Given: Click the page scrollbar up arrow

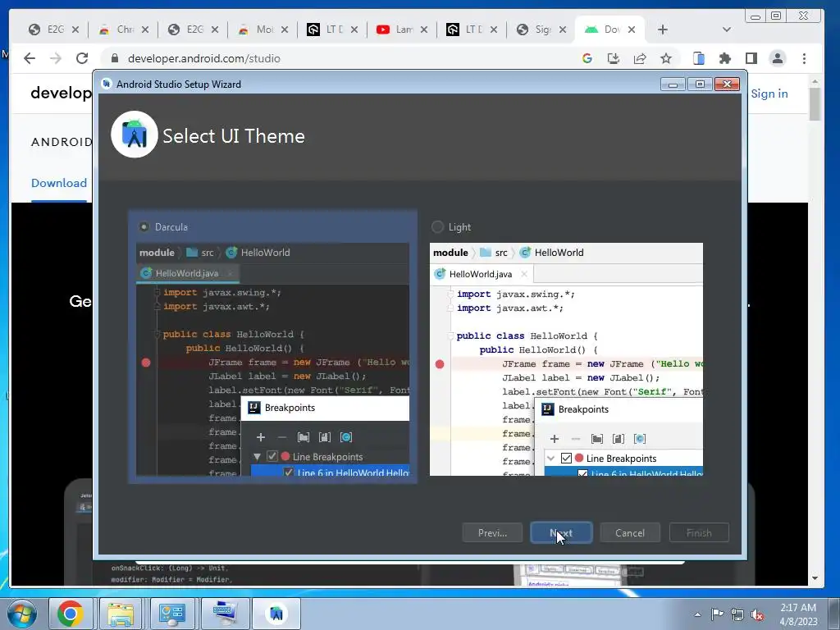Looking at the screenshot, I should pos(815,82).
